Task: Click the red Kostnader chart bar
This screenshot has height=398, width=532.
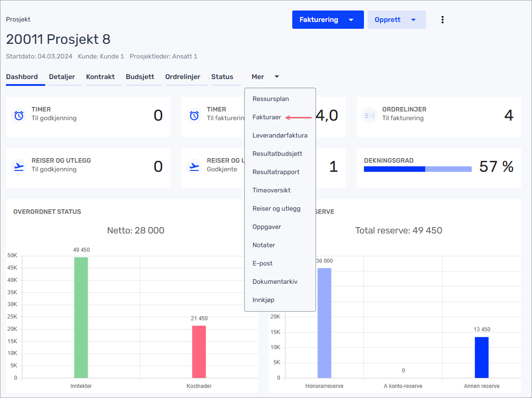Action: [199, 351]
